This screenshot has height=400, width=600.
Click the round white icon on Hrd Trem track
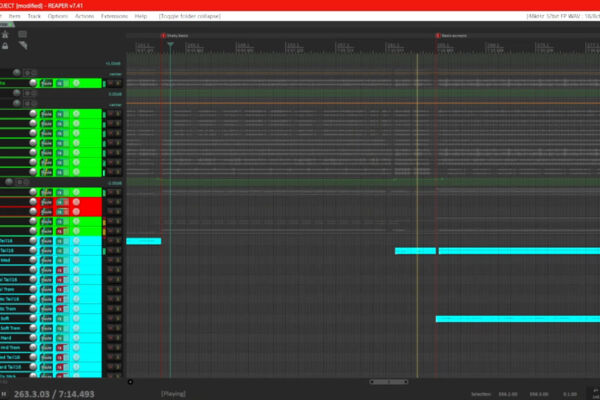pos(76,348)
